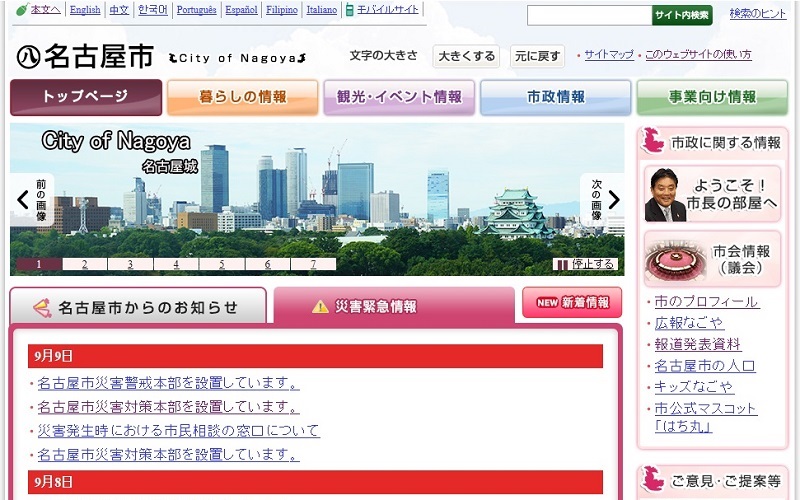
Task: Open the NEW 新着情報 button
Action: pyautogui.click(x=572, y=302)
